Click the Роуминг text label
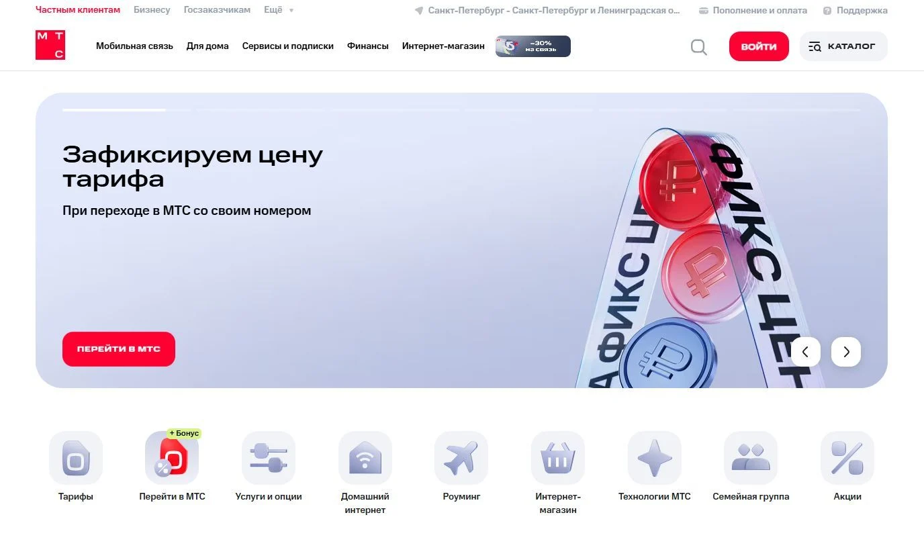This screenshot has width=924, height=560. click(461, 497)
